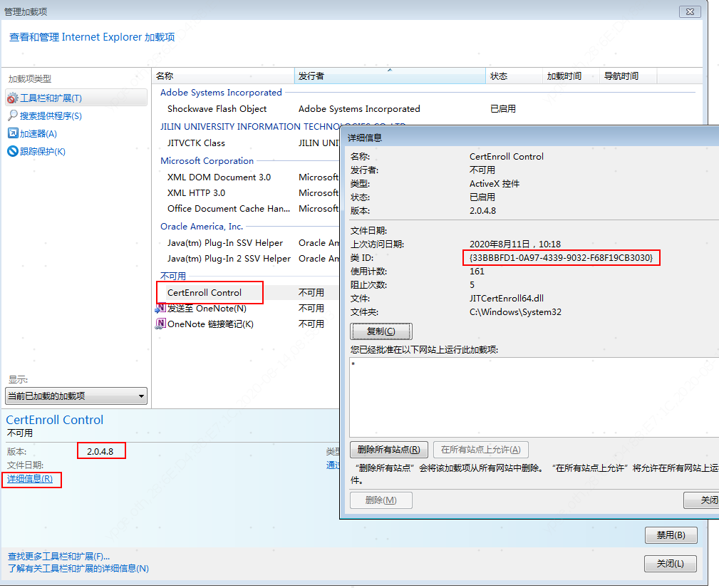Open 工具栏和扩展(T) add-on type
The image size is (719, 588).
(x=76, y=98)
